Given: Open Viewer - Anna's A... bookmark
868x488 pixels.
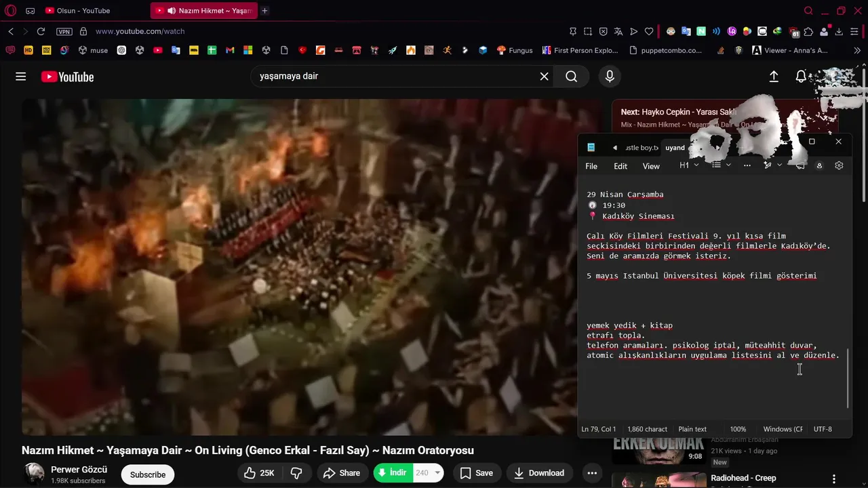Looking at the screenshot, I should tap(790, 50).
